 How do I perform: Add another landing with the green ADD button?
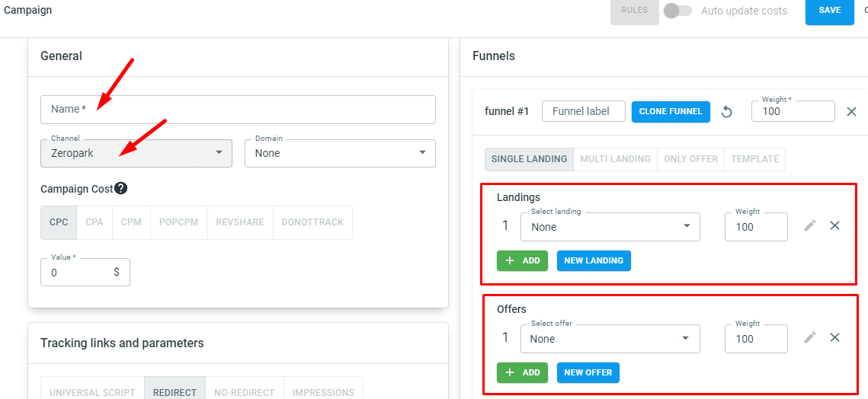tap(523, 260)
